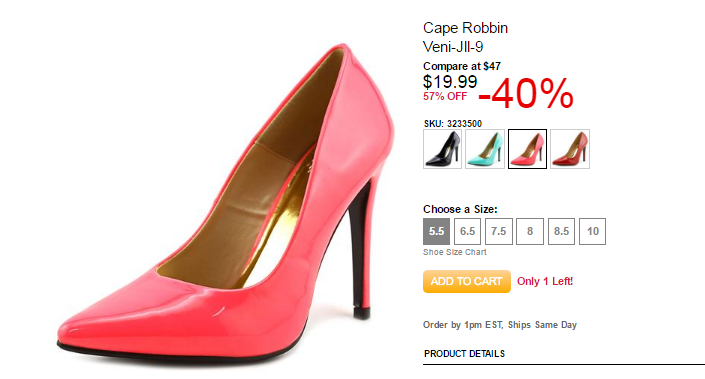This screenshot has height=379, width=705.
Task: Choose the turquoise shoe color option
Action: [x=485, y=149]
